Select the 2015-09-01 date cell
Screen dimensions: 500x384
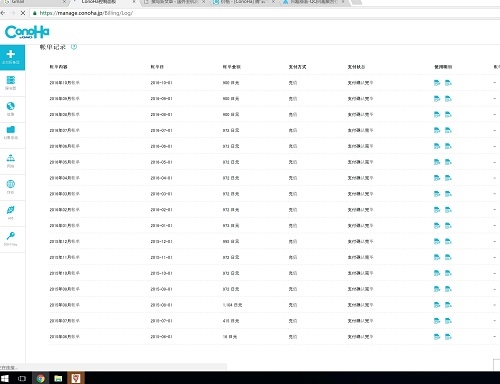point(161,289)
